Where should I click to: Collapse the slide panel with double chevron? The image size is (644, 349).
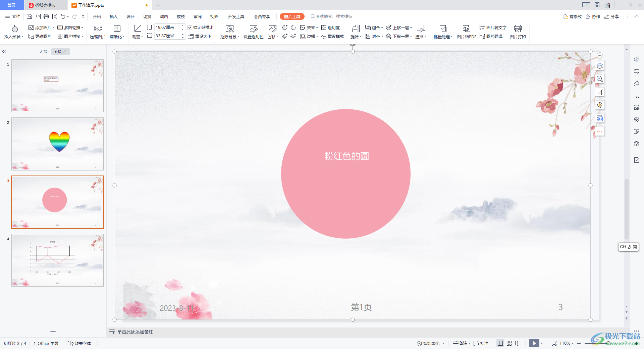(x=4, y=52)
